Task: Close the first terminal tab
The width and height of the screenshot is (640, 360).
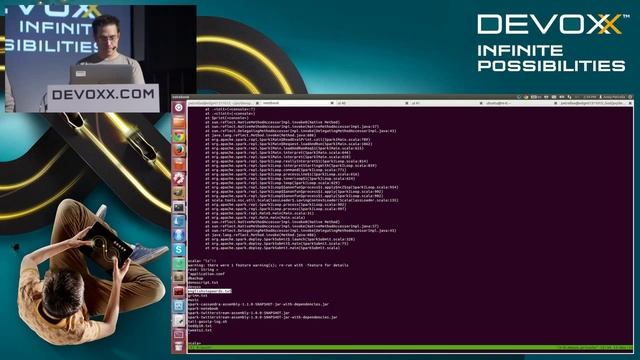Action: click(258, 103)
